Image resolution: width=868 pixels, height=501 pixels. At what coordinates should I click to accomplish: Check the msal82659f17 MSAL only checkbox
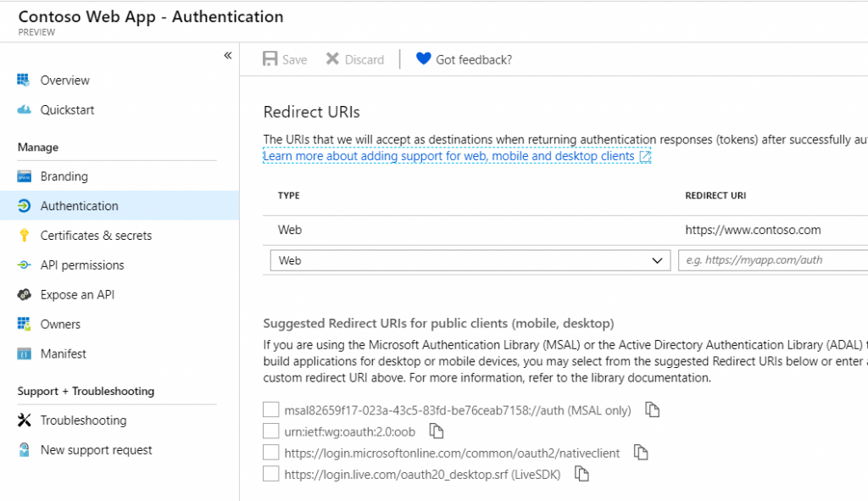coord(270,409)
